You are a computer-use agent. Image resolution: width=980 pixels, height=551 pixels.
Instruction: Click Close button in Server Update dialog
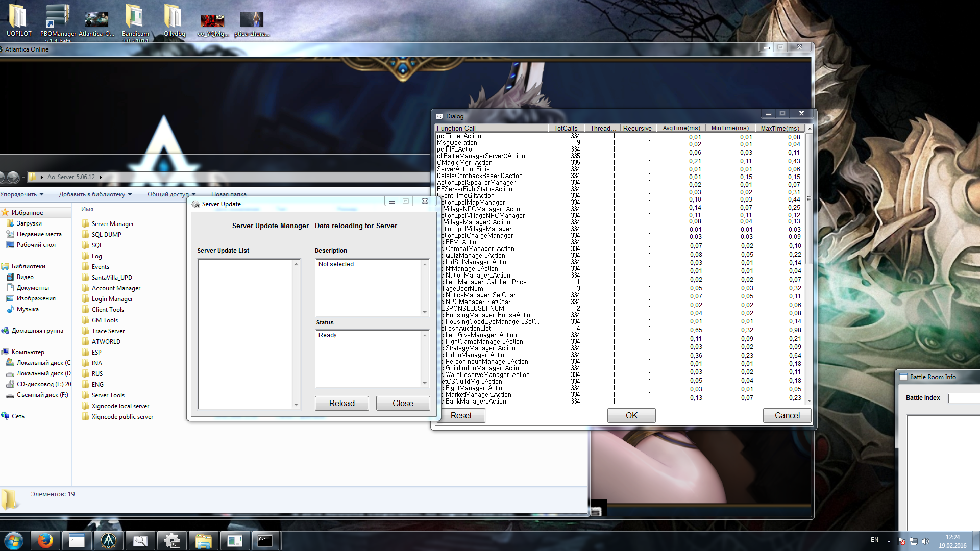(x=403, y=403)
